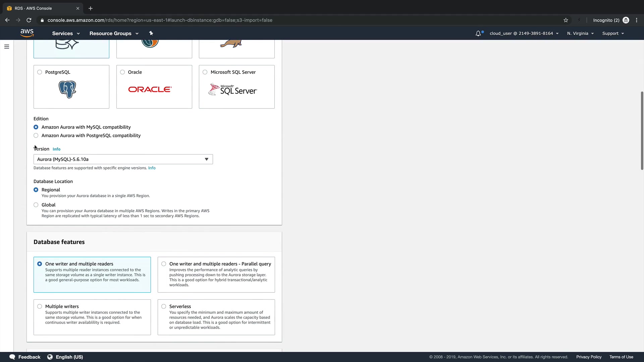Bookmark page with the star icon
Image resolution: width=644 pixels, height=362 pixels.
point(566,20)
